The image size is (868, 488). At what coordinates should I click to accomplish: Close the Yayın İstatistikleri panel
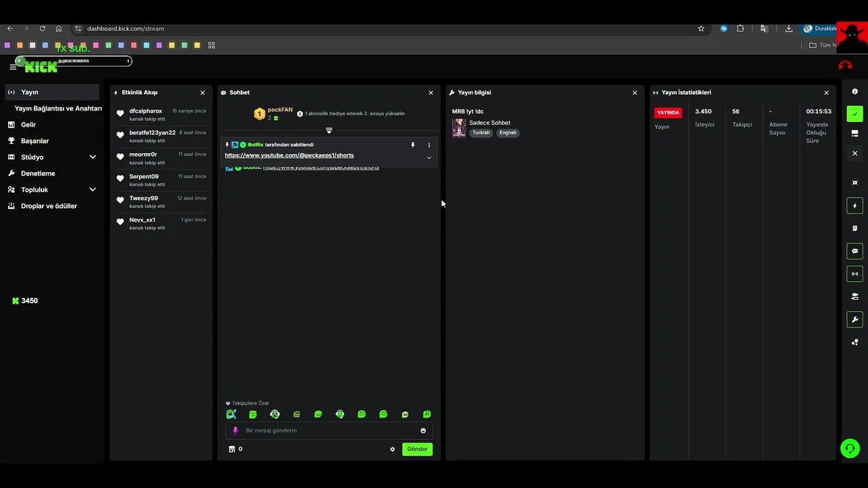pos(826,93)
